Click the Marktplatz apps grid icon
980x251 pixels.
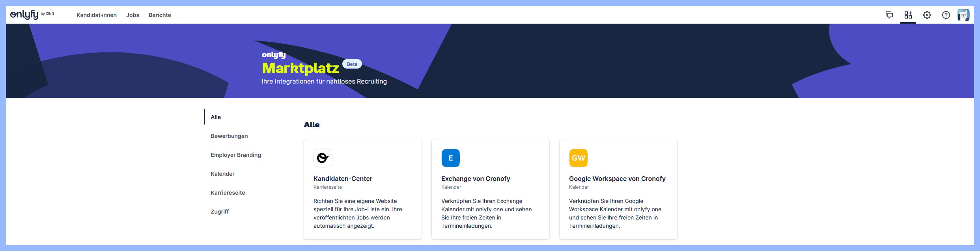pyautogui.click(x=908, y=15)
